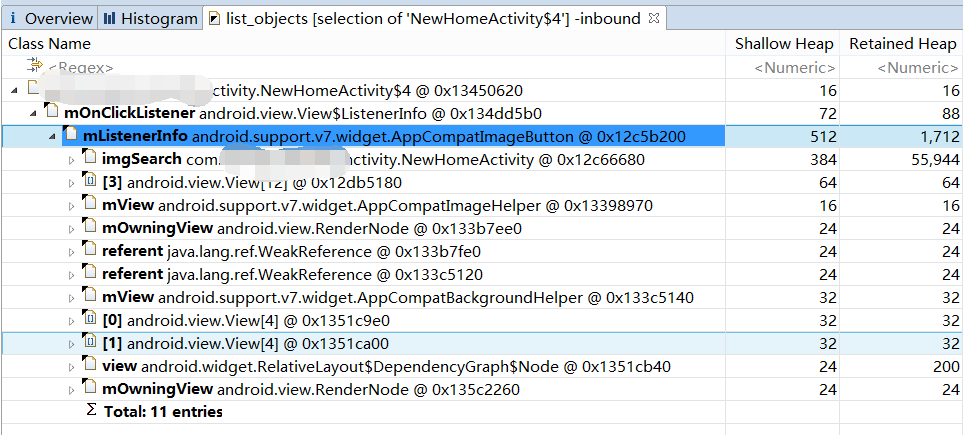The height and width of the screenshot is (435, 963).
Task: Switch to the Overview tab
Action: (50, 19)
